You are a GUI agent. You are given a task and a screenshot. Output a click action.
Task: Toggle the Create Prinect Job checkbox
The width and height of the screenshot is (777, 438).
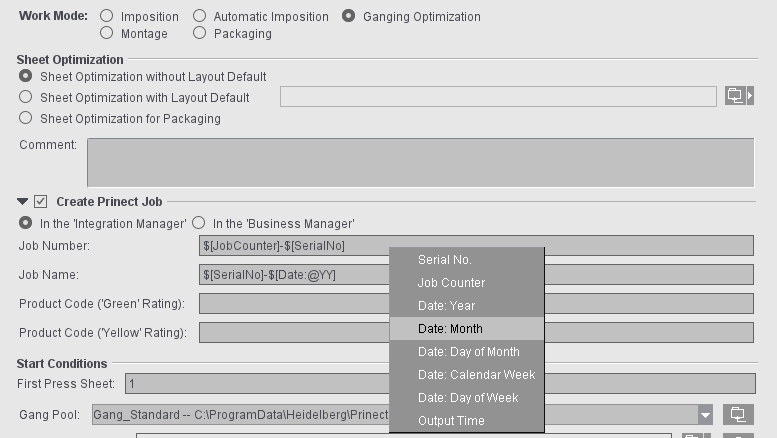tap(41, 201)
